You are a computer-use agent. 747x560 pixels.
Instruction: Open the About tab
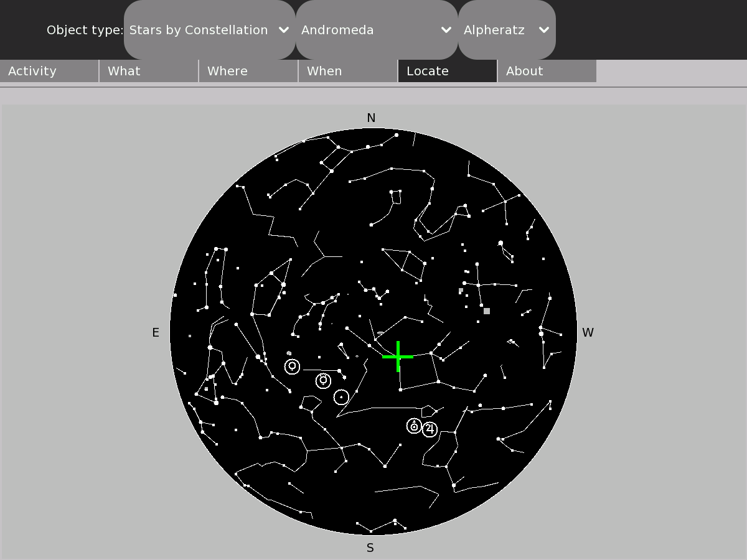(547, 71)
